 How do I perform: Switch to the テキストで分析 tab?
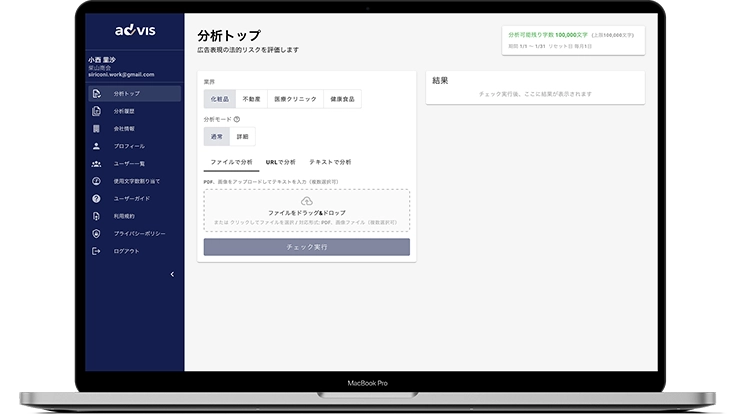point(329,161)
